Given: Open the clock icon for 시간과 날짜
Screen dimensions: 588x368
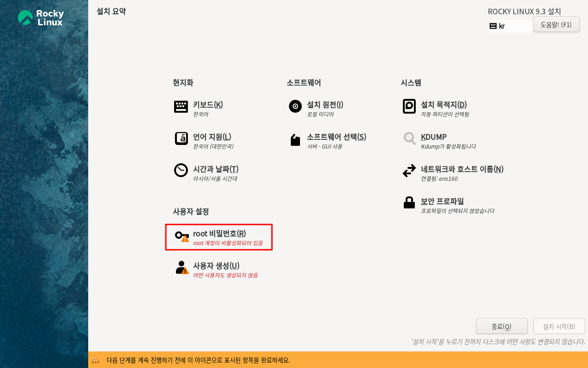Looking at the screenshot, I should (181, 170).
